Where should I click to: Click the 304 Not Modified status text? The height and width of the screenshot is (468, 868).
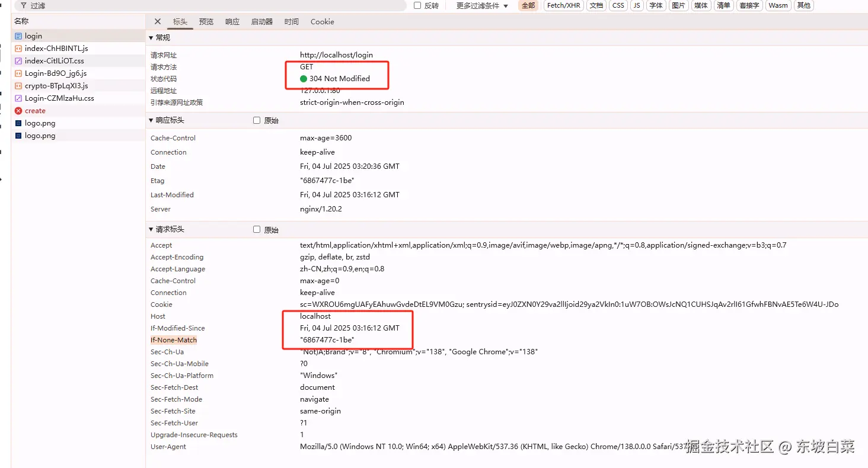(340, 79)
